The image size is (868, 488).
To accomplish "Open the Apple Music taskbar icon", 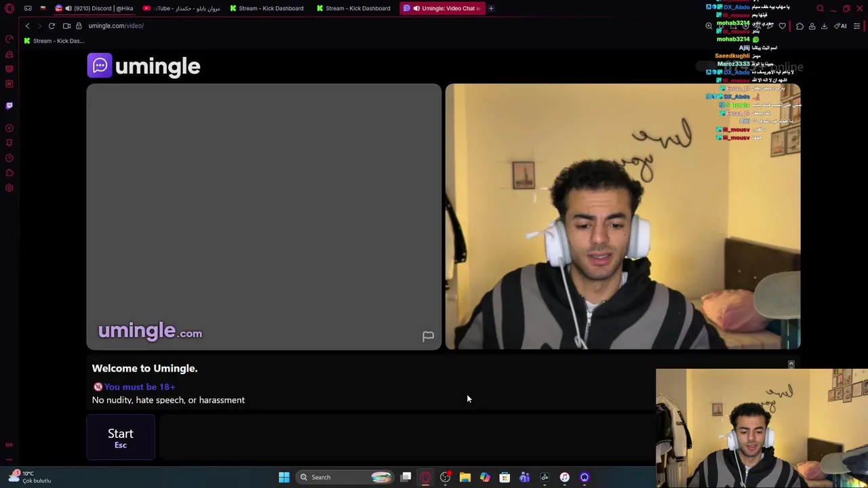I will coord(564,477).
